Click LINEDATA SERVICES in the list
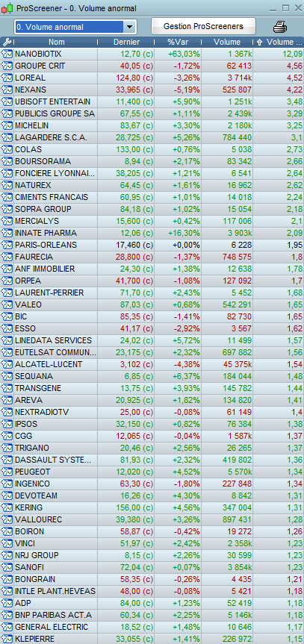Viewport: 304px width, 644px height. (x=54, y=340)
